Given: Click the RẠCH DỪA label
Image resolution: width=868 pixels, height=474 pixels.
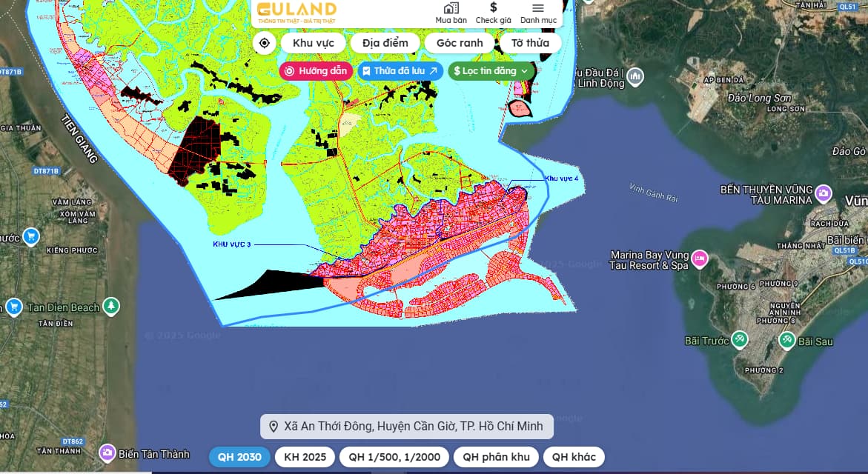Looking at the screenshot, I should 829,224.
